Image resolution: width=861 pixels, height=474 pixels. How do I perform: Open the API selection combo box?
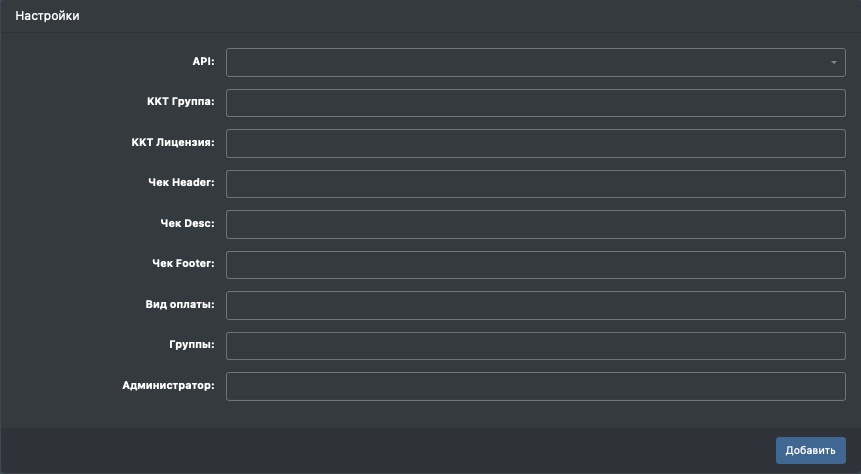point(530,63)
